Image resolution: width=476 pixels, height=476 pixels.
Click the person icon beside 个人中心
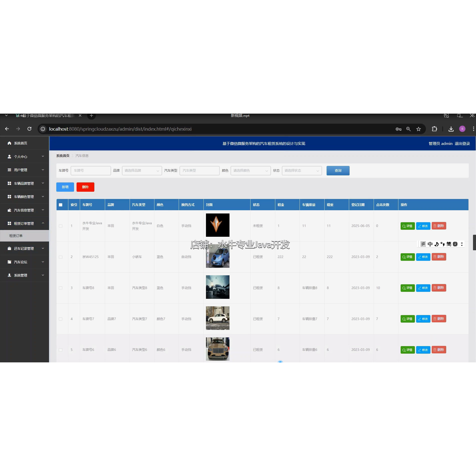(9, 157)
